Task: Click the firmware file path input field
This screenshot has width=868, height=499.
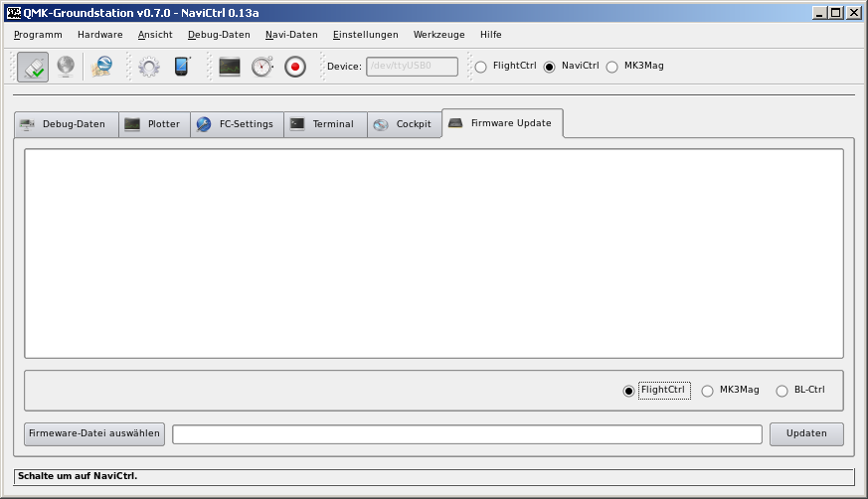Action: click(x=466, y=434)
